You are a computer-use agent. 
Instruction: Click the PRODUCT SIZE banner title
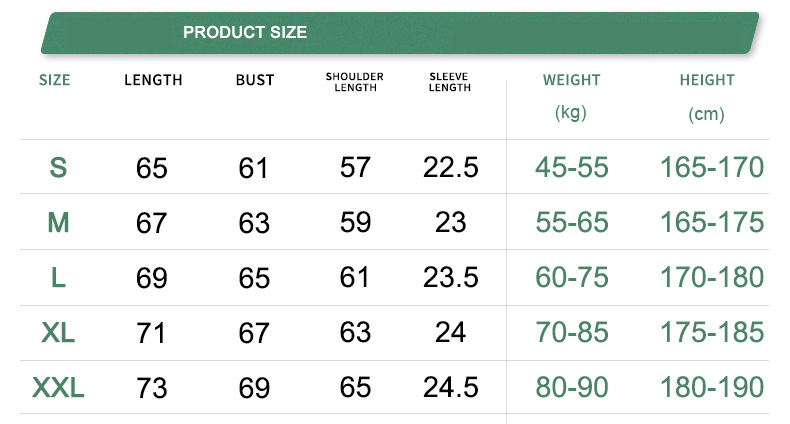[245, 32]
